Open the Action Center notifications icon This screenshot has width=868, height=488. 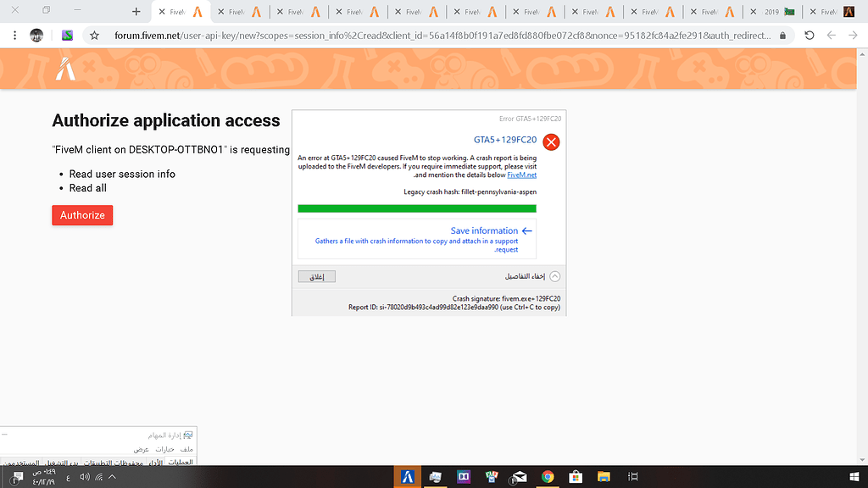point(17,477)
